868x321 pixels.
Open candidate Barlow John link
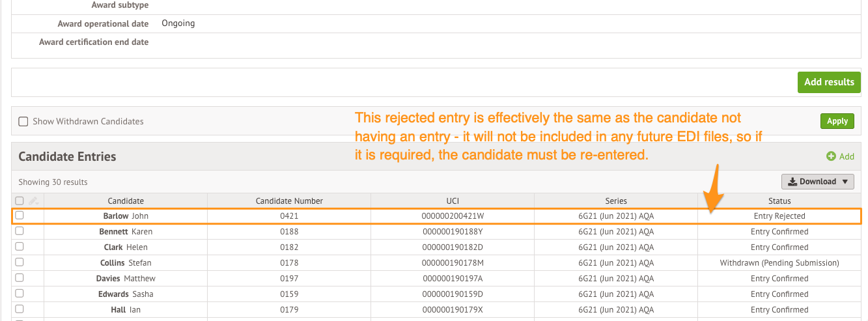(x=126, y=216)
